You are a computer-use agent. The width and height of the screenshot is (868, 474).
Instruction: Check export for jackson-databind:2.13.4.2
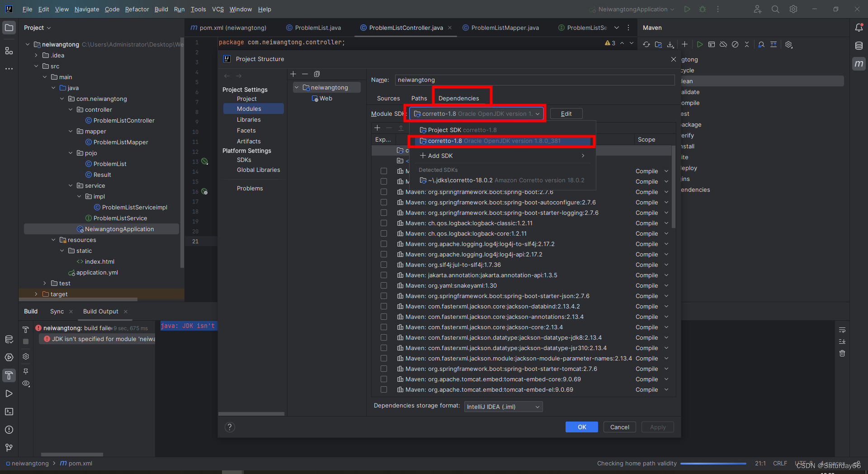pos(384,306)
